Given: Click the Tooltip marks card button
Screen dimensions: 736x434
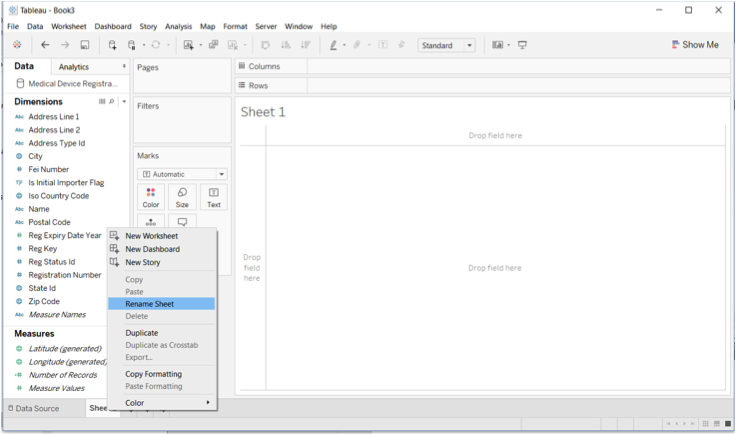Looking at the screenshot, I should pos(182,221).
